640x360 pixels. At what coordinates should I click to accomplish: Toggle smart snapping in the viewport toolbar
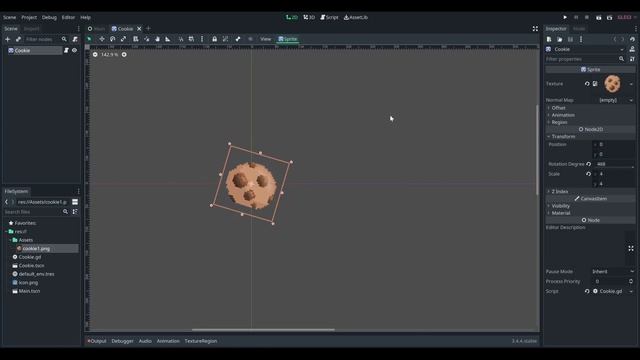click(x=181, y=39)
